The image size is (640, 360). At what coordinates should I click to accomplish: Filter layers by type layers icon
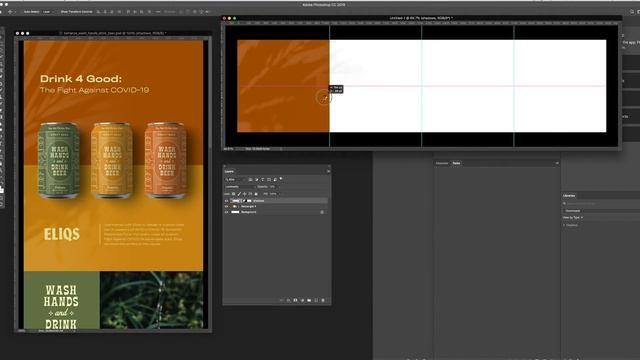click(262, 180)
